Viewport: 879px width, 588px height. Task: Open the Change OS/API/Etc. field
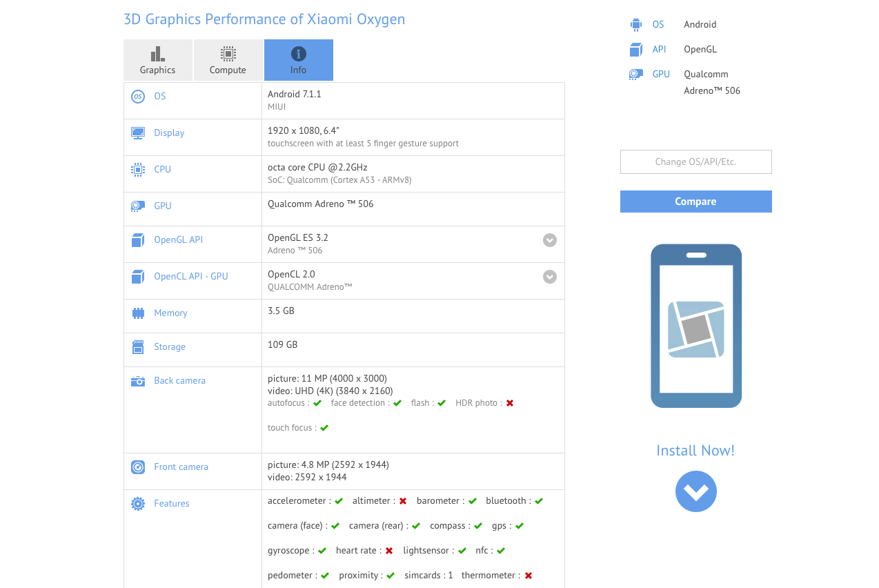coord(695,162)
